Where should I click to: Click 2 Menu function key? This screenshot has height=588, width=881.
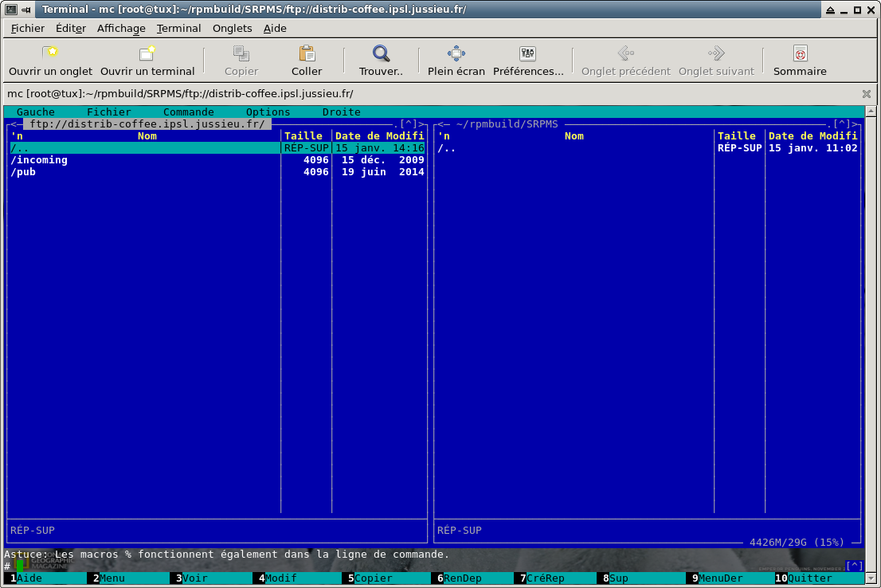[112, 578]
